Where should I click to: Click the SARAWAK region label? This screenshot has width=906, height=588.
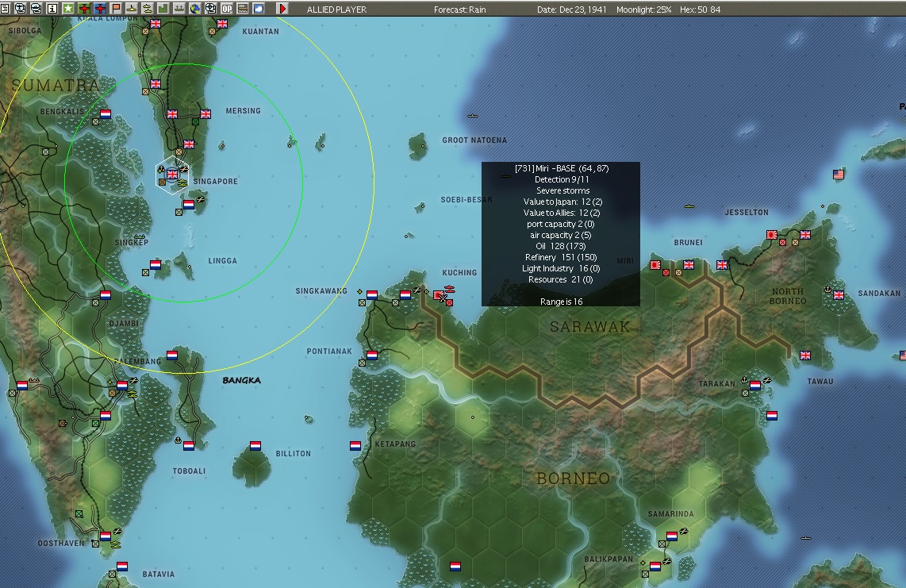[589, 327]
